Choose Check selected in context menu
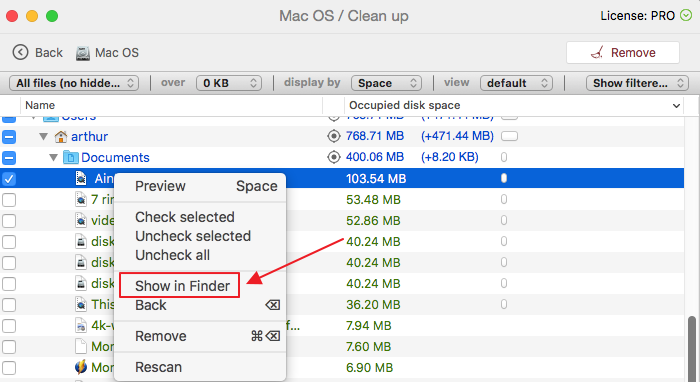700x382 pixels. click(x=200, y=217)
